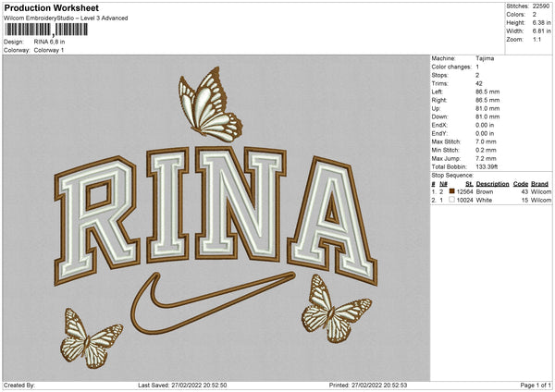Click the Total Bobbin value 133.39ft
The height and width of the screenshot is (392, 555).
point(487,166)
